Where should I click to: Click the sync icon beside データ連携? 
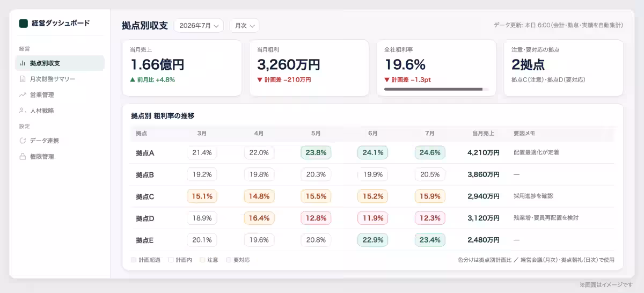click(x=23, y=141)
